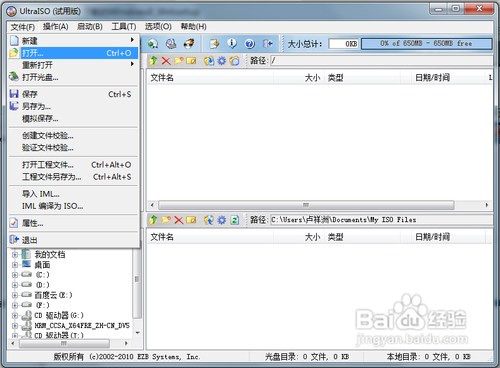Click the image pane 路径 field showing /
This screenshot has height=368, width=500.
tap(381, 61)
